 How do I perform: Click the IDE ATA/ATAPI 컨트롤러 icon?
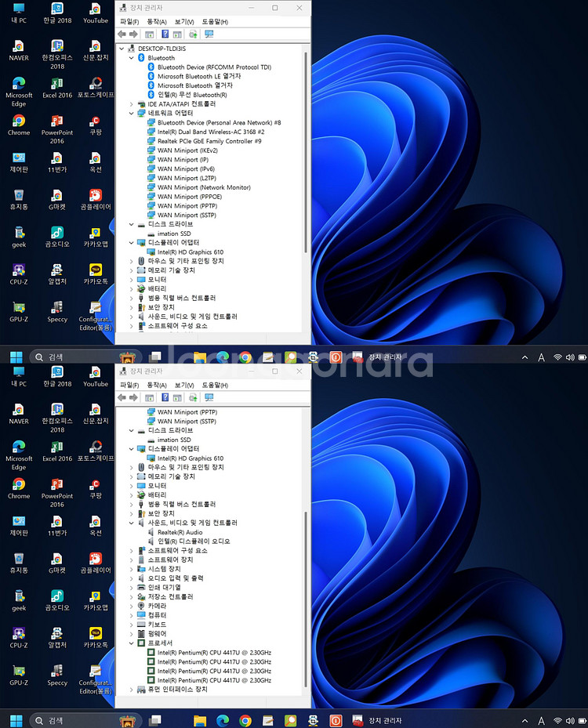click(x=141, y=104)
